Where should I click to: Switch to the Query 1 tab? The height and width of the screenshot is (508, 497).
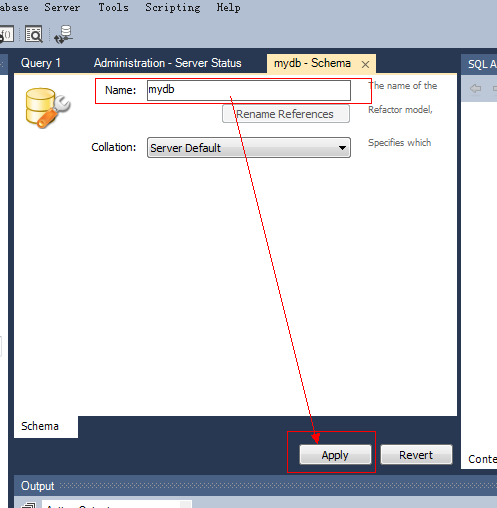click(41, 63)
